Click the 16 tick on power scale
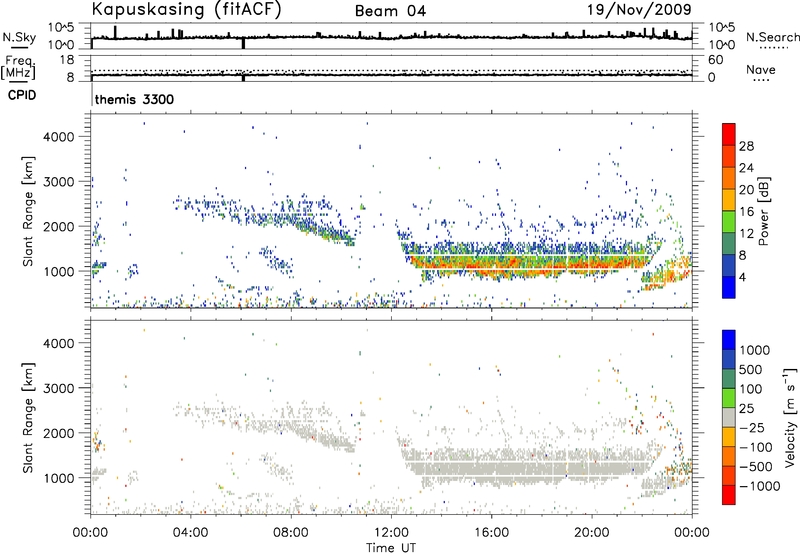Screen dimensions: 800x554 746,212
